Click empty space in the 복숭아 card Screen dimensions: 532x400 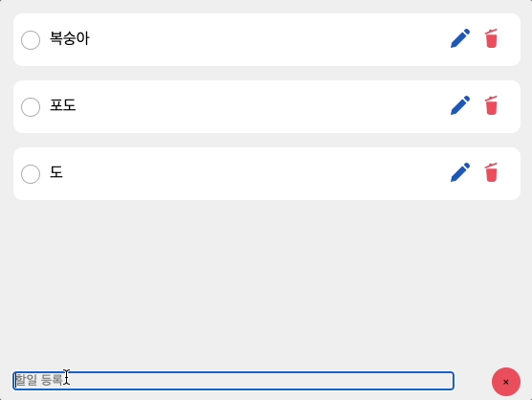pyautogui.click(x=265, y=39)
